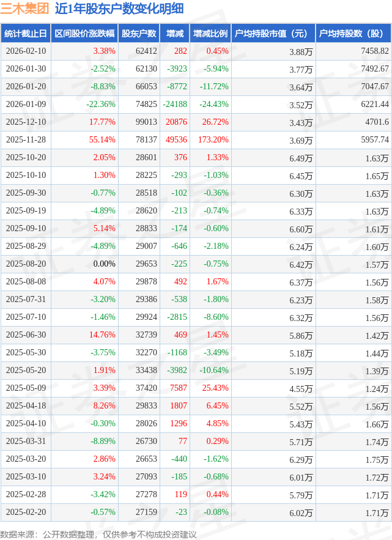Select the 2026-02-10 date cell

point(26,51)
